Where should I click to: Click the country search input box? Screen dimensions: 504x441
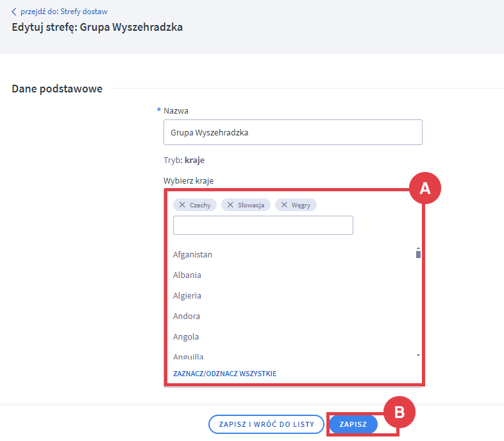pos(263,225)
